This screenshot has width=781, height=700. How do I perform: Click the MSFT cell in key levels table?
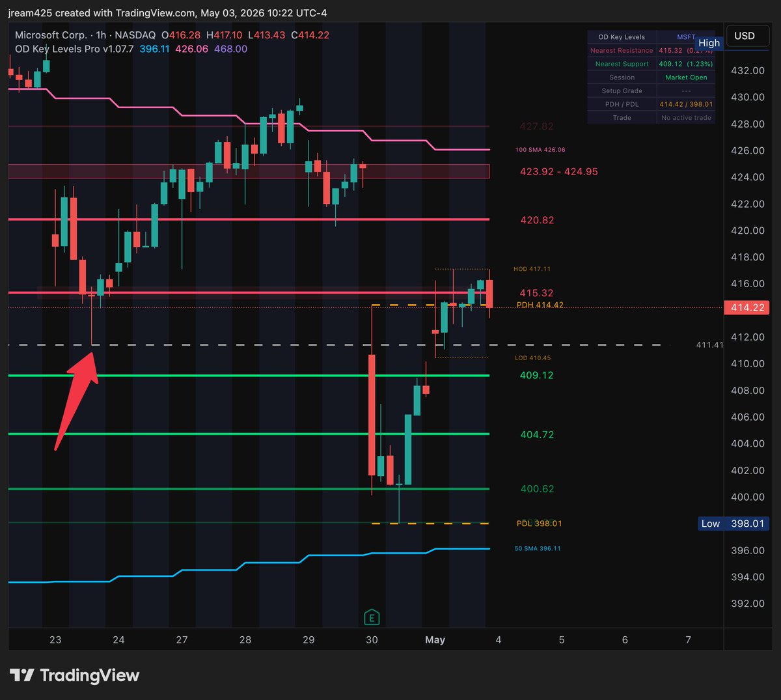pos(686,37)
